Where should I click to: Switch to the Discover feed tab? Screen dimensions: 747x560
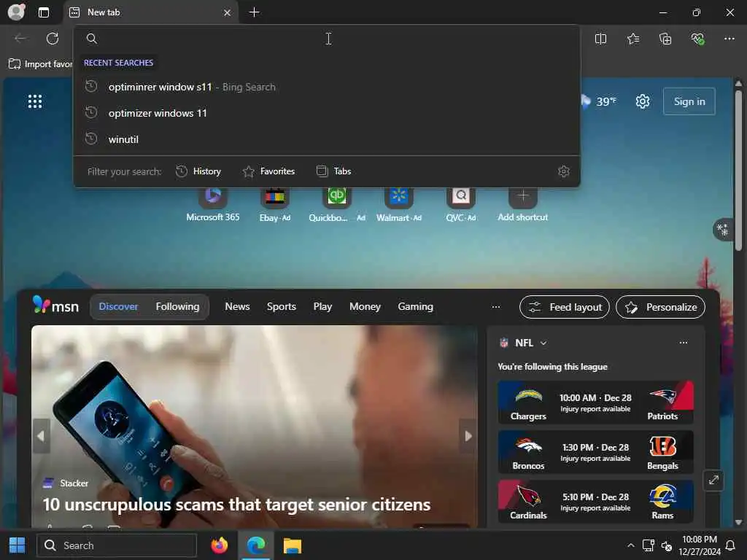(x=118, y=307)
